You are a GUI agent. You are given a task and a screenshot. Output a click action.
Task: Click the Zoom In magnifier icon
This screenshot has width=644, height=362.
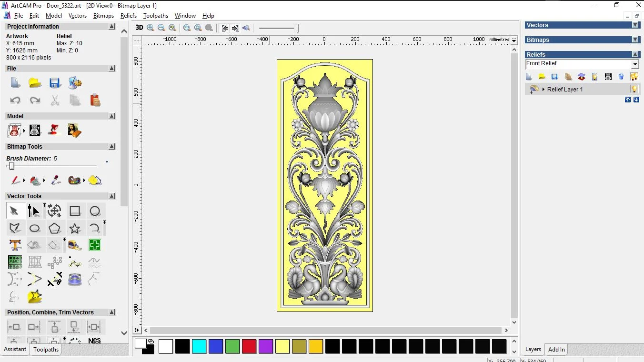pyautogui.click(x=151, y=28)
